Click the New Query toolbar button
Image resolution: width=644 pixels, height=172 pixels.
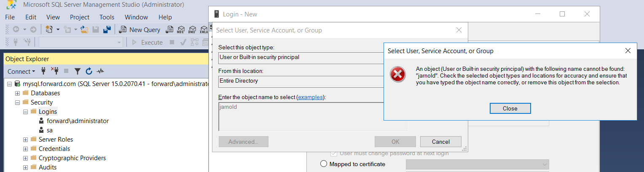[140, 30]
